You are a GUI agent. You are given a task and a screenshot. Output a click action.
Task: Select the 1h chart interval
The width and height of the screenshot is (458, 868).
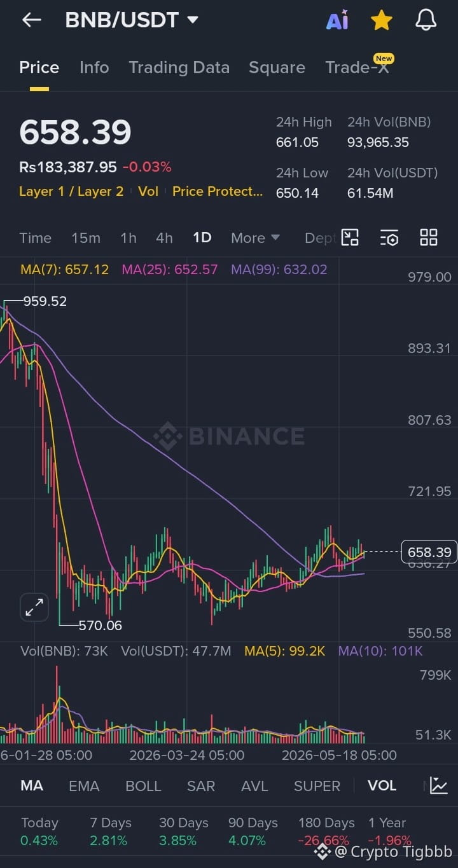pyautogui.click(x=128, y=238)
